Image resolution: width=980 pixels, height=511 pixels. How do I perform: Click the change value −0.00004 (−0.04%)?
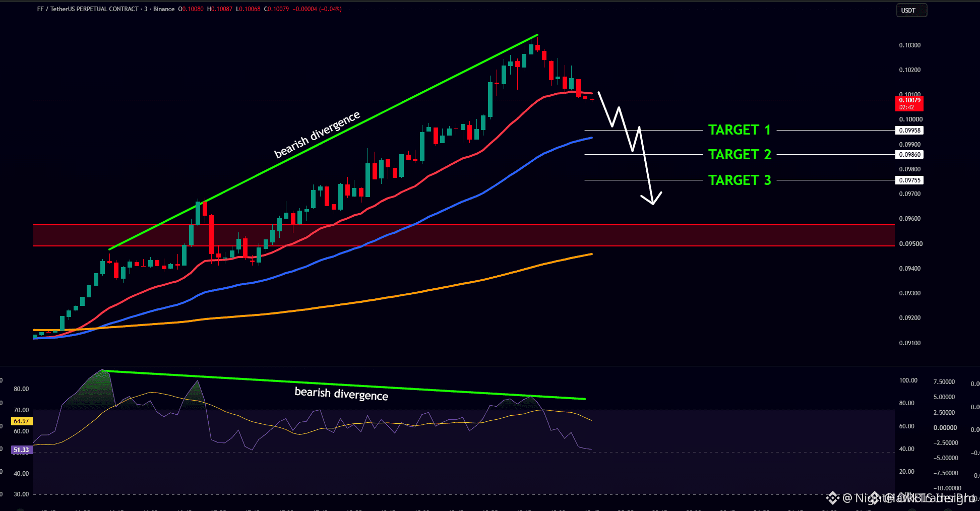(317, 9)
